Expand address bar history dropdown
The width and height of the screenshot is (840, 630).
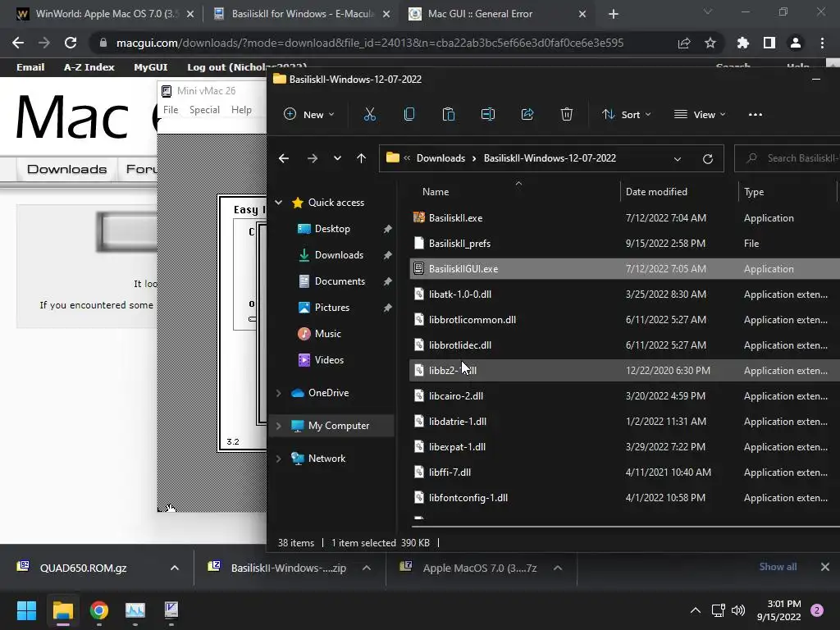(x=677, y=159)
